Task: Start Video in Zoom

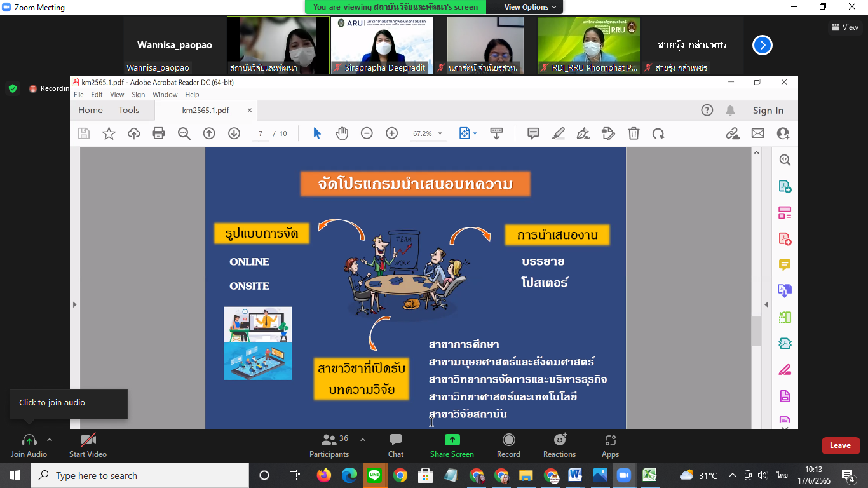Action: coord(88,445)
